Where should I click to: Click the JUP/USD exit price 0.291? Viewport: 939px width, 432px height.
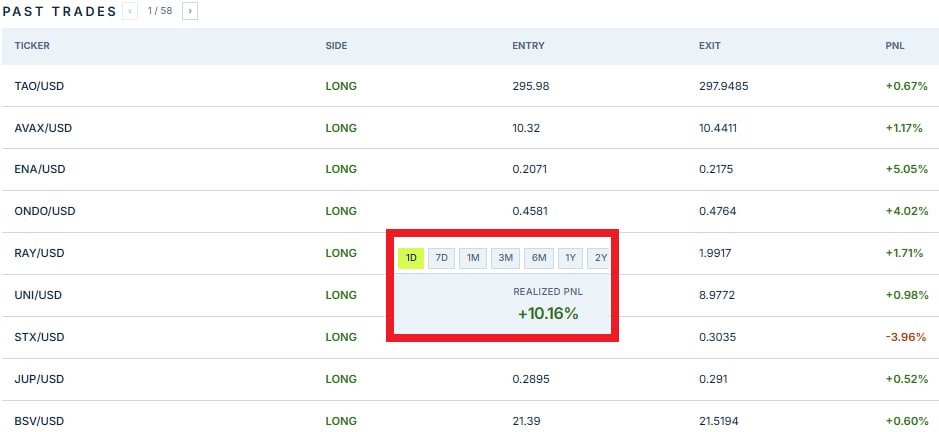point(711,379)
